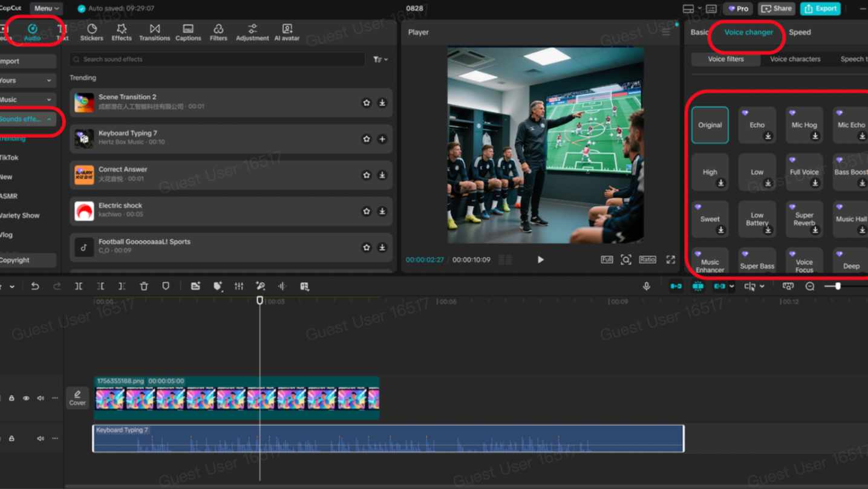Screen dimensions: 868x489
Task: Open the sound effects filter dropdown
Action: click(380, 59)
